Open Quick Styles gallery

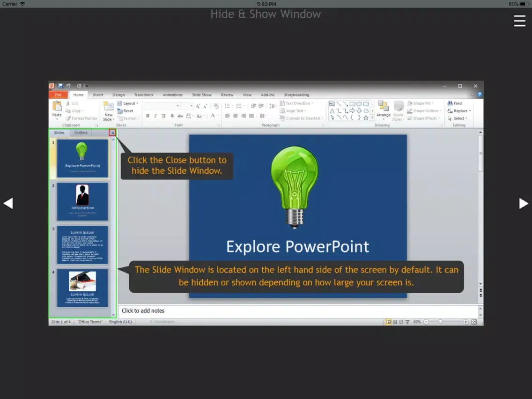(x=399, y=111)
